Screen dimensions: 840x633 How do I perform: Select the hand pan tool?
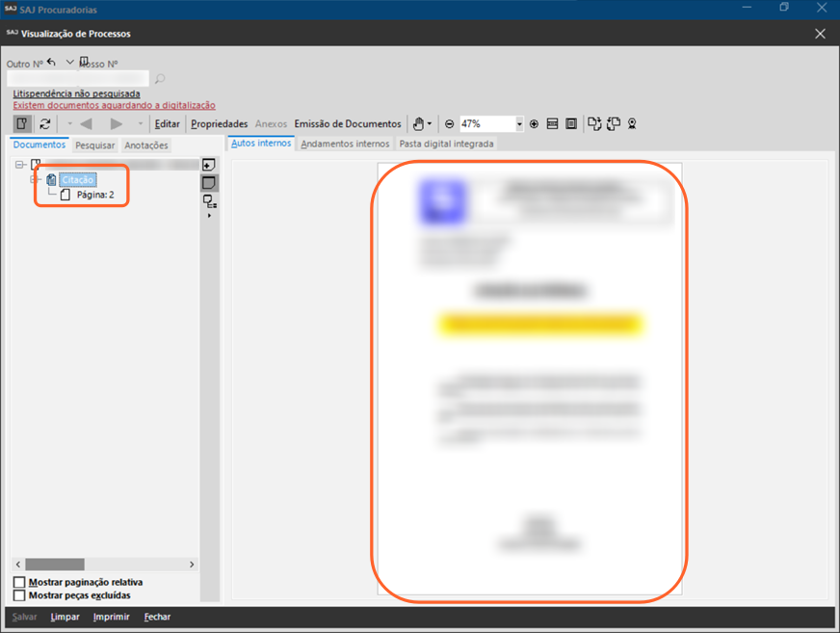tap(418, 124)
